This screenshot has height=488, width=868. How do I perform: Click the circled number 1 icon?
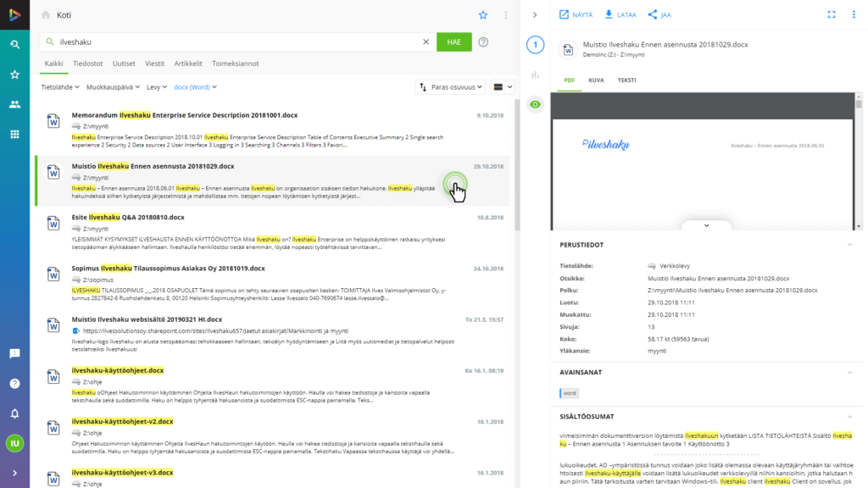click(x=536, y=45)
